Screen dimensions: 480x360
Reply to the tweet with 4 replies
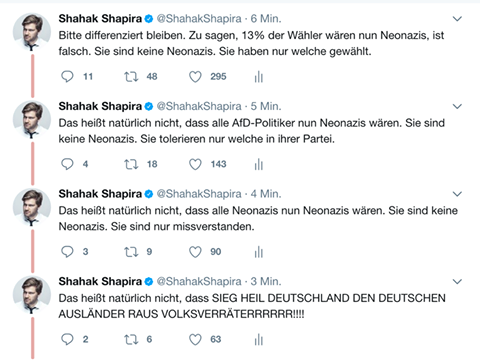click(67, 164)
